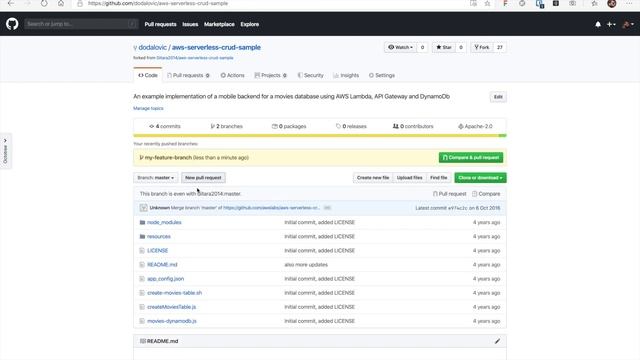Click Create new file button

(373, 178)
